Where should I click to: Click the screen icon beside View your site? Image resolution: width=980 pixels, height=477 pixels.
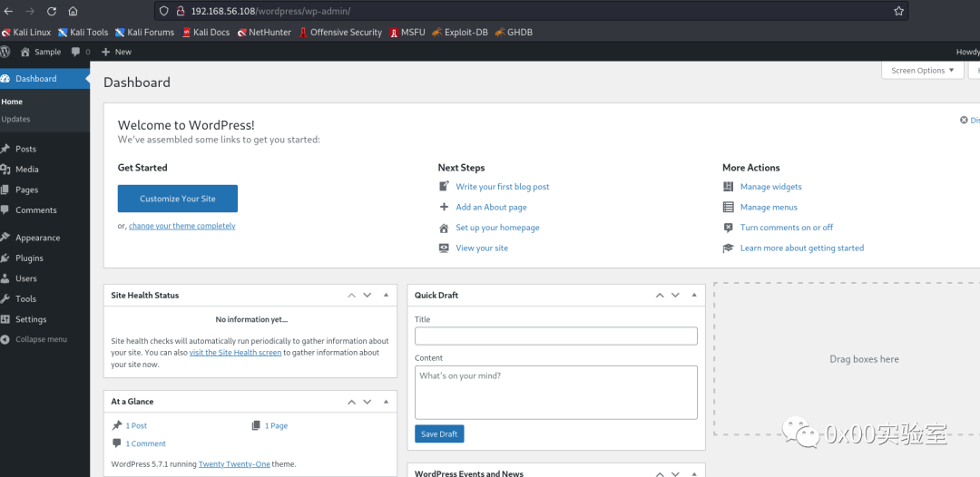445,248
